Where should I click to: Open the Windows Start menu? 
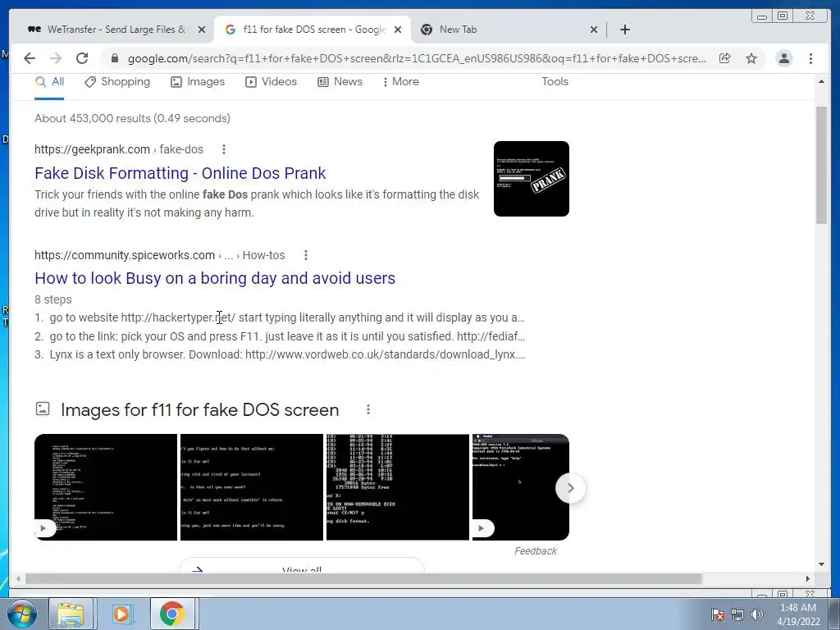pyautogui.click(x=22, y=614)
